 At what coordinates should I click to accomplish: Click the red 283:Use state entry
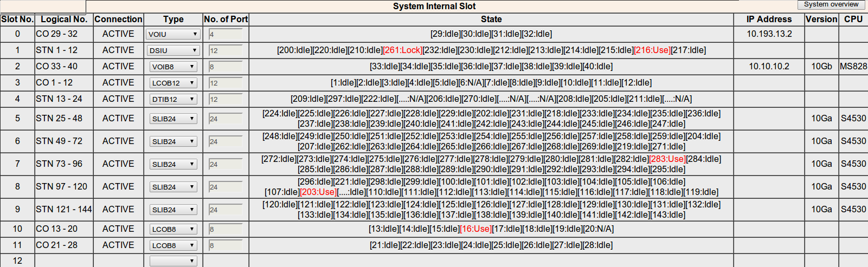667,159
